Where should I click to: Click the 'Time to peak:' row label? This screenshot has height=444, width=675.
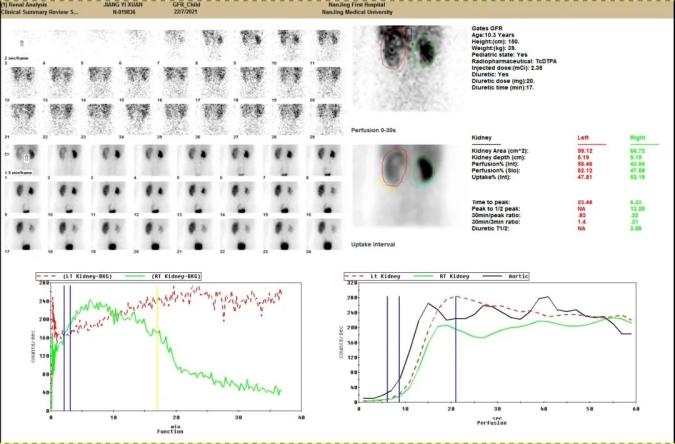click(x=491, y=202)
